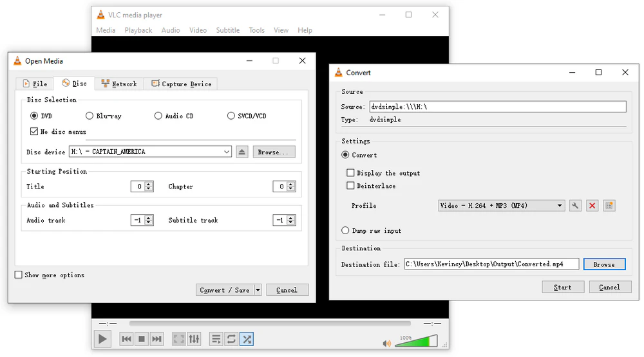
Task: Click VLC cone icon in main window title
Action: tap(100, 15)
